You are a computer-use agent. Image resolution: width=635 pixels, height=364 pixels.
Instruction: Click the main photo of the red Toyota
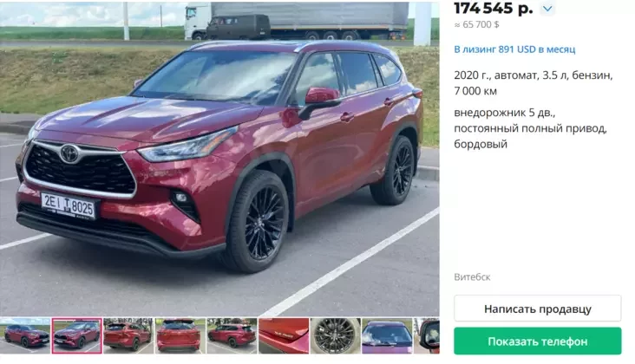coord(219,159)
